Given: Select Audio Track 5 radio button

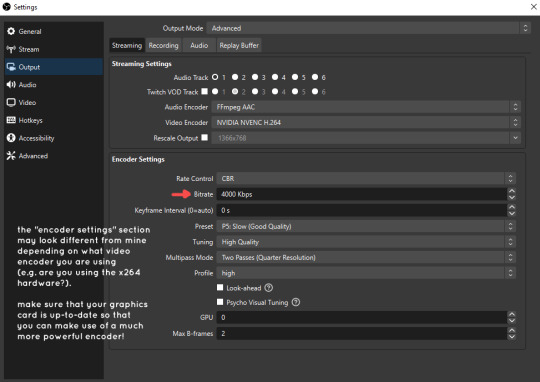Looking at the screenshot, I should pyautogui.click(x=295, y=77).
